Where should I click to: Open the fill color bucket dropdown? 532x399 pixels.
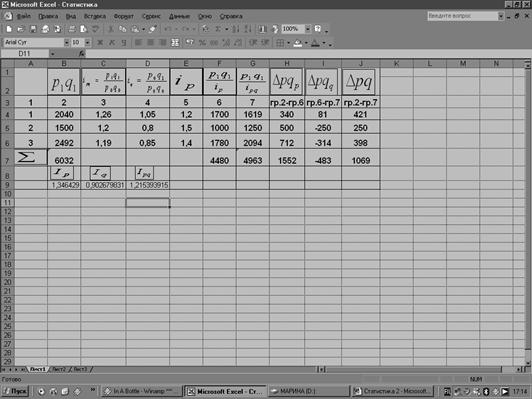306,43
